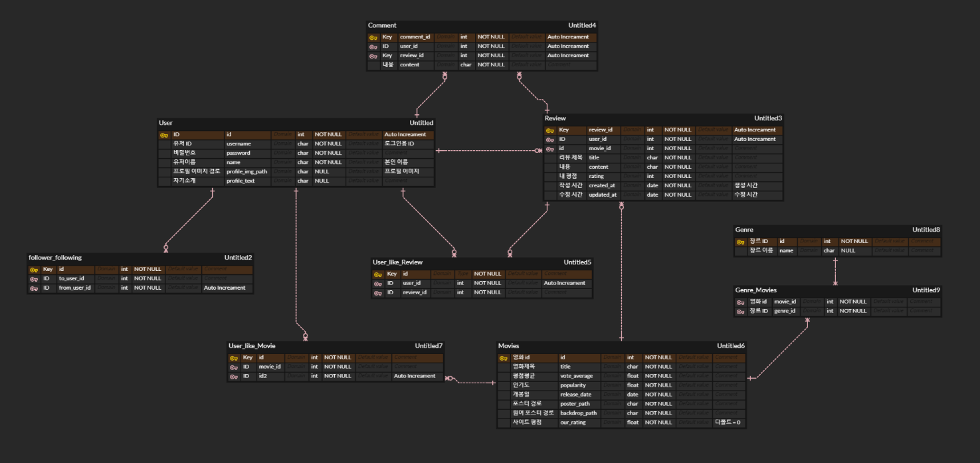Click the primary key icon in User table
Viewport: 980px width, 463px height.
tap(164, 135)
